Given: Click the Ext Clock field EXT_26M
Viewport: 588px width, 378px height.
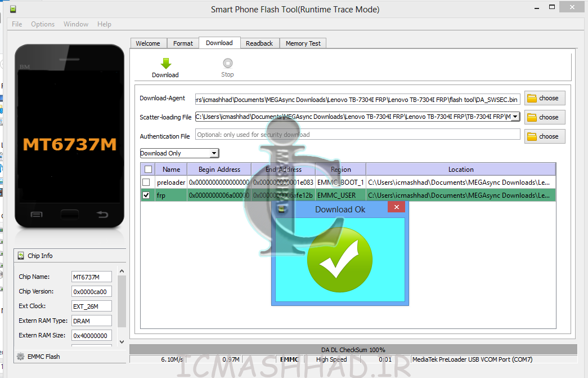Looking at the screenshot, I should tap(92, 306).
